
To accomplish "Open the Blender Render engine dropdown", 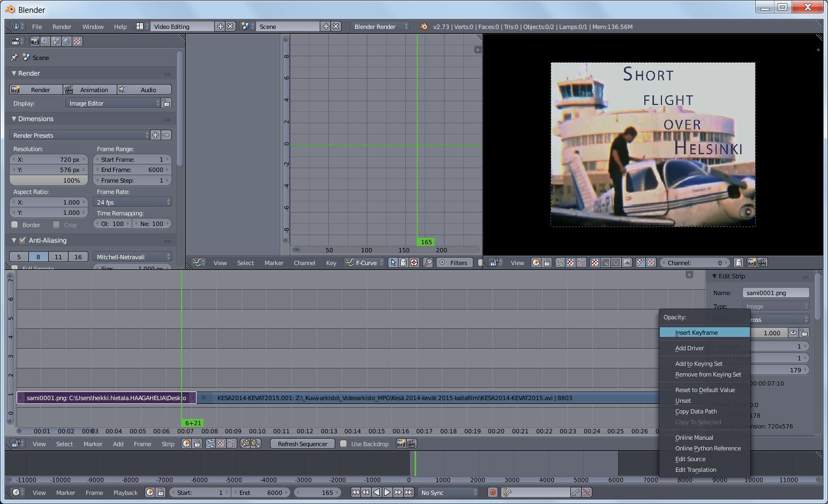I will coord(381,26).
